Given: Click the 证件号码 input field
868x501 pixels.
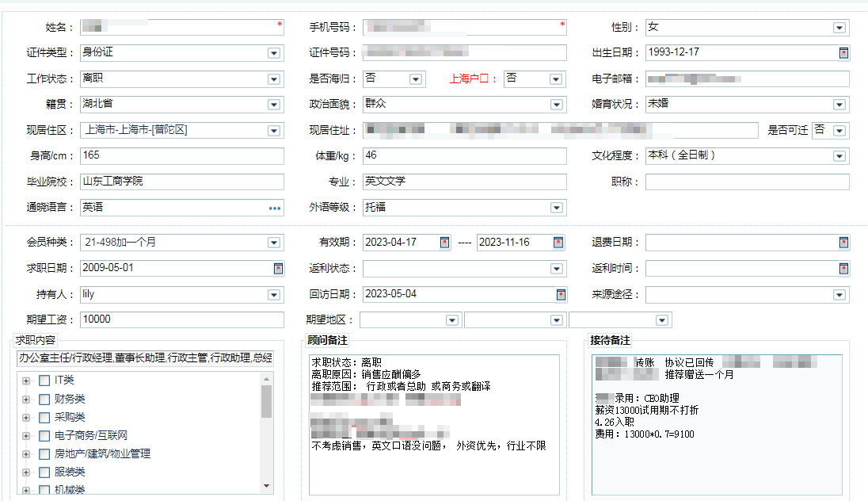Looking at the screenshot, I should pyautogui.click(x=464, y=52).
